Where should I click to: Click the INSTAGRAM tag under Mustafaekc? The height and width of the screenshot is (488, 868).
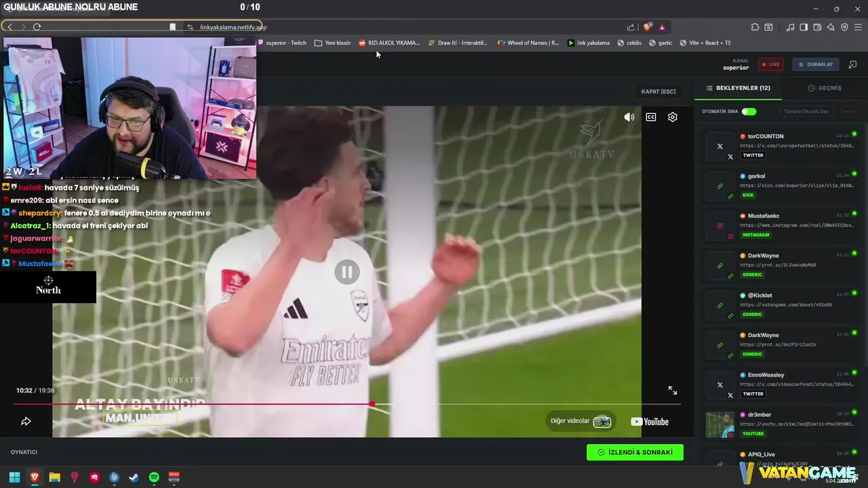755,235
